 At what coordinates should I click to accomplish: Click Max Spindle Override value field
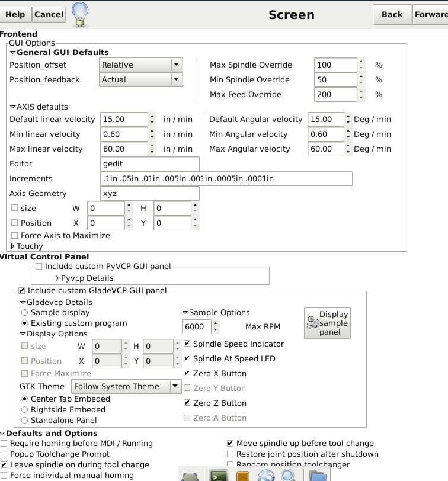click(x=335, y=65)
